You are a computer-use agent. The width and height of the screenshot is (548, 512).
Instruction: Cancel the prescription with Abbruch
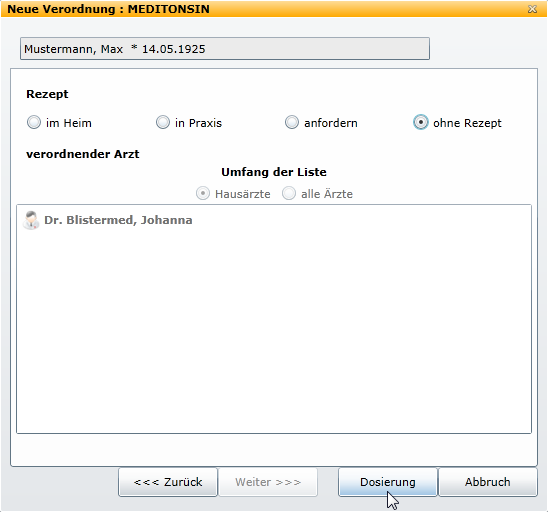[x=488, y=482]
